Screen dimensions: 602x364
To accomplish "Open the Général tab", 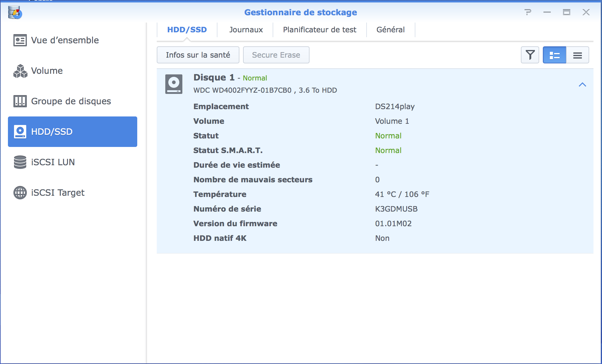I will (x=390, y=30).
